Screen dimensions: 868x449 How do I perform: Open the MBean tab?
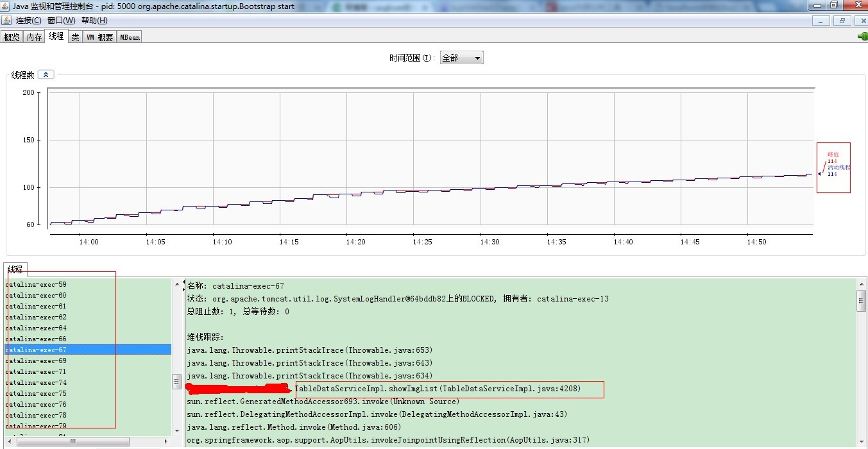129,36
